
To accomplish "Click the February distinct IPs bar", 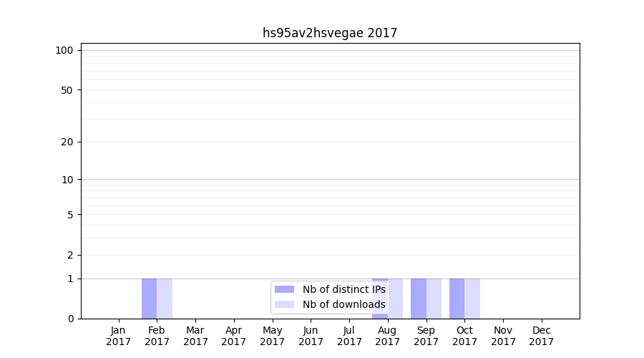I will 149,299.
